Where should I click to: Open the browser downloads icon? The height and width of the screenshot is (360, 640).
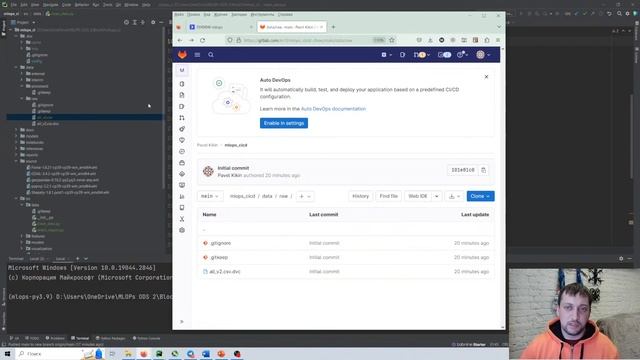click(430, 40)
